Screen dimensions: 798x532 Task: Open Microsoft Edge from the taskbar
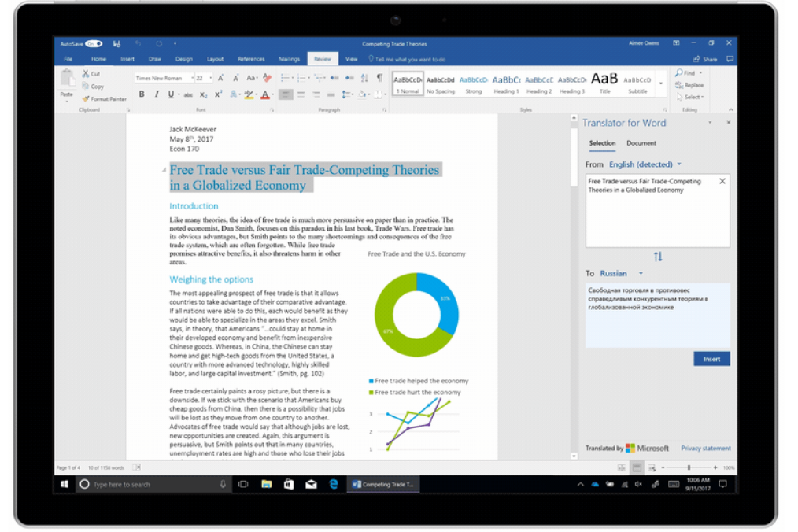[x=334, y=484]
